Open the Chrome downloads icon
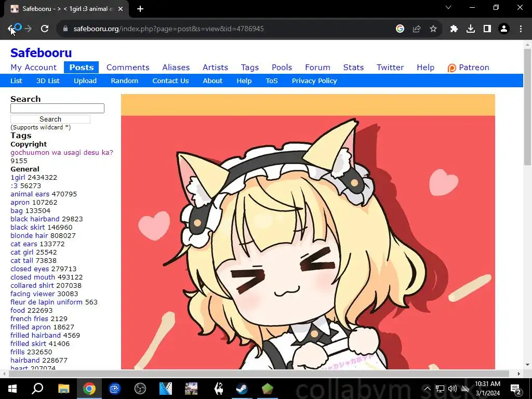532x399 pixels. pos(471,29)
